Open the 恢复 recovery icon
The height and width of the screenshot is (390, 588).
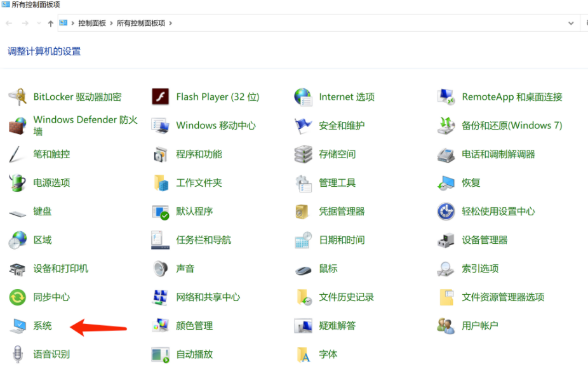coord(446,183)
